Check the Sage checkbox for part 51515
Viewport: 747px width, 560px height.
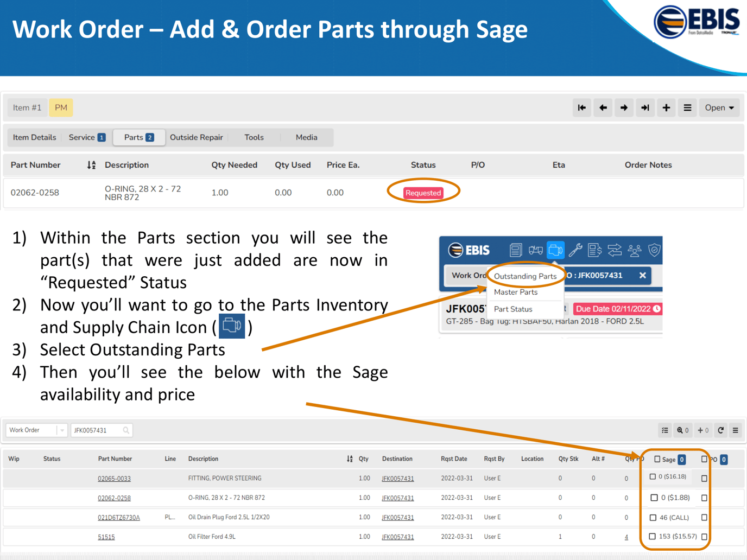pyautogui.click(x=653, y=536)
